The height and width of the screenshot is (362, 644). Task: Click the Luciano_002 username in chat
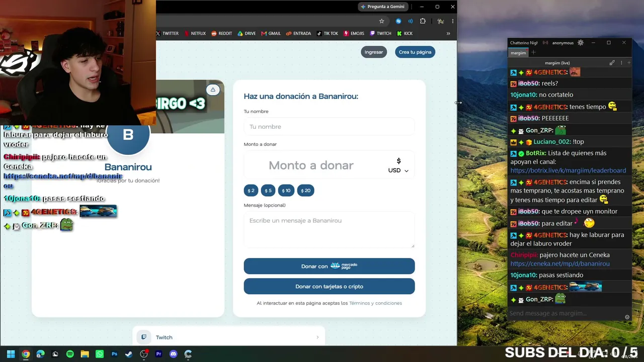click(551, 142)
